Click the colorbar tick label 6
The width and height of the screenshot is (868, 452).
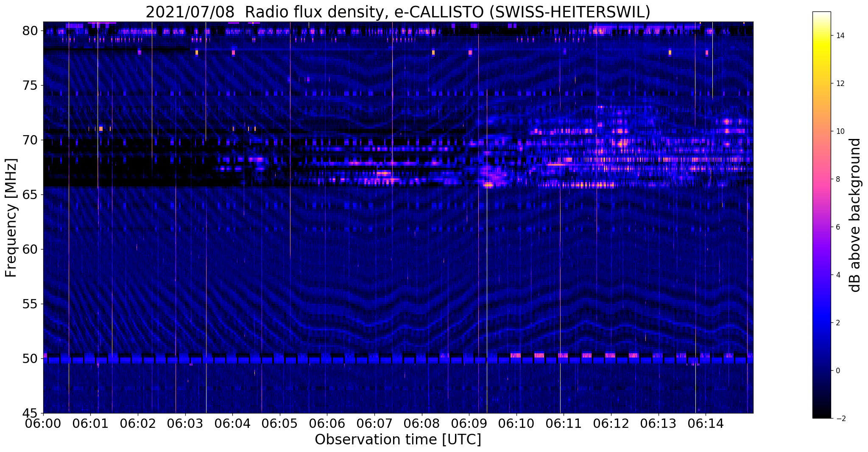coord(837,227)
